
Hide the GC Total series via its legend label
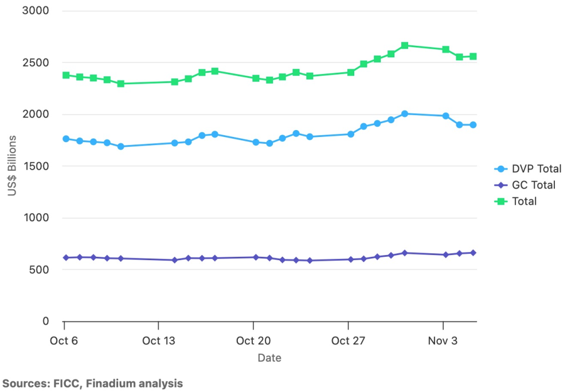[x=533, y=185]
